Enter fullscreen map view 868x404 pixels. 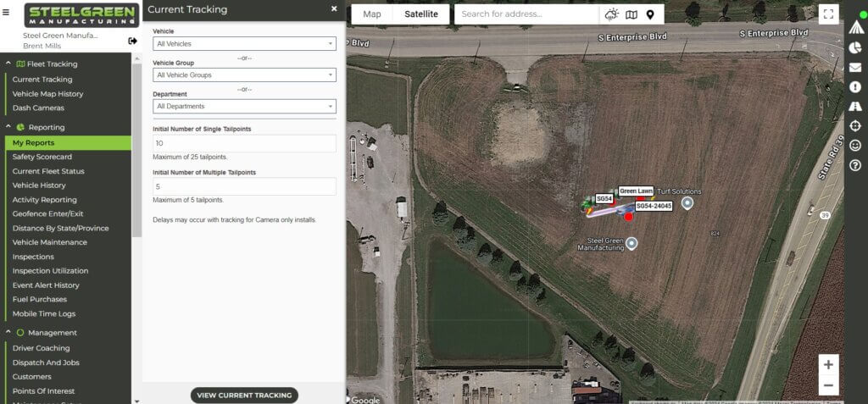[x=829, y=14]
